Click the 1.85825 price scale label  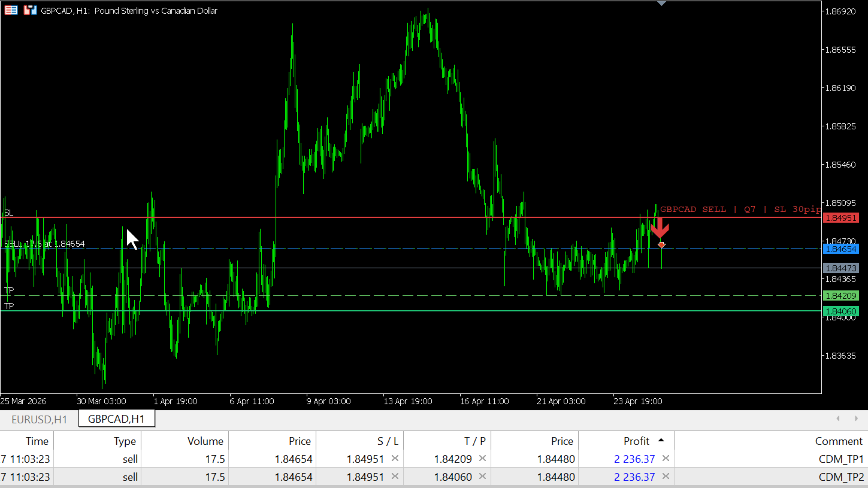(x=840, y=126)
